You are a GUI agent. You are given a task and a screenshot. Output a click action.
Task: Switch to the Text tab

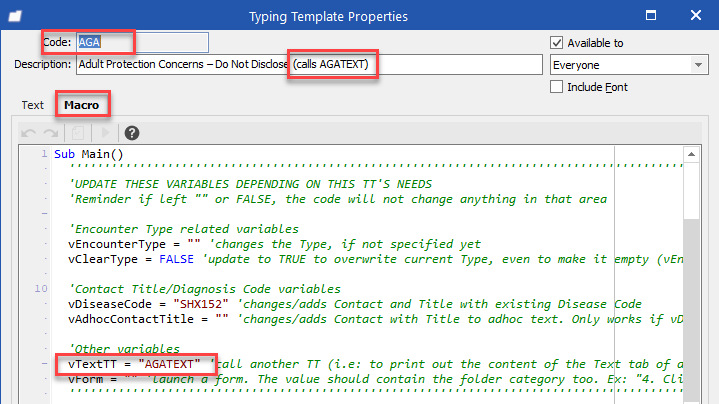coord(33,105)
